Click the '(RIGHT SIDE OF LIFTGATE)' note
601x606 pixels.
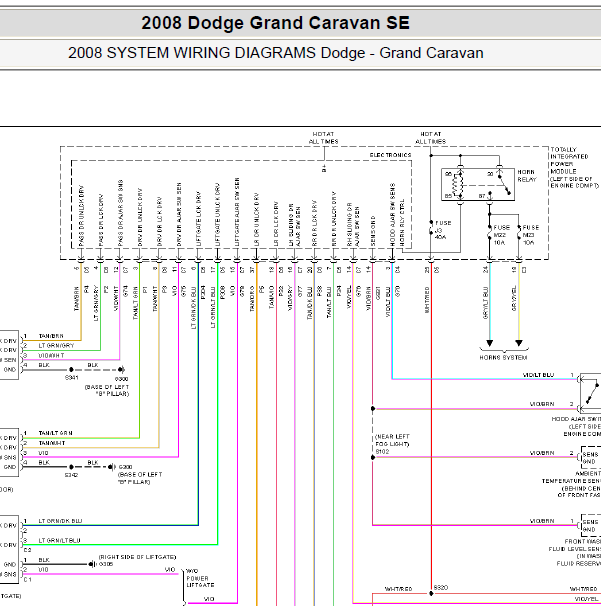[x=137, y=557]
